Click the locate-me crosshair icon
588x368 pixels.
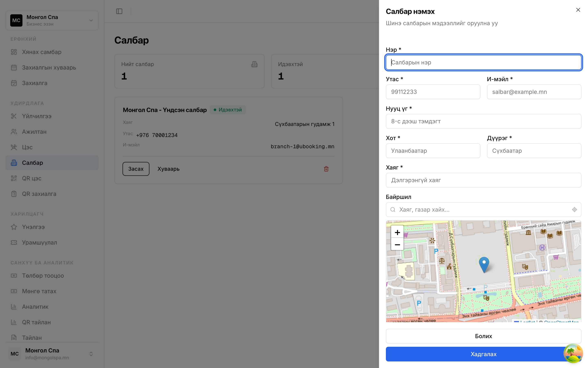(x=574, y=210)
